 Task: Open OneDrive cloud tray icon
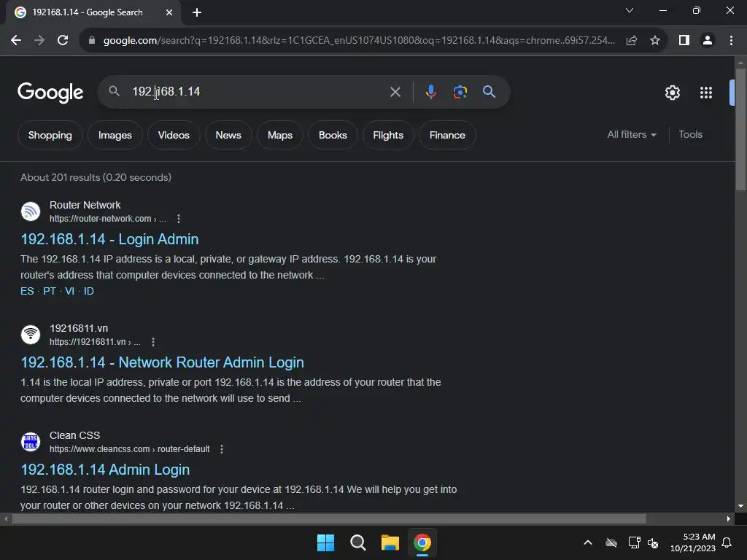(x=611, y=542)
